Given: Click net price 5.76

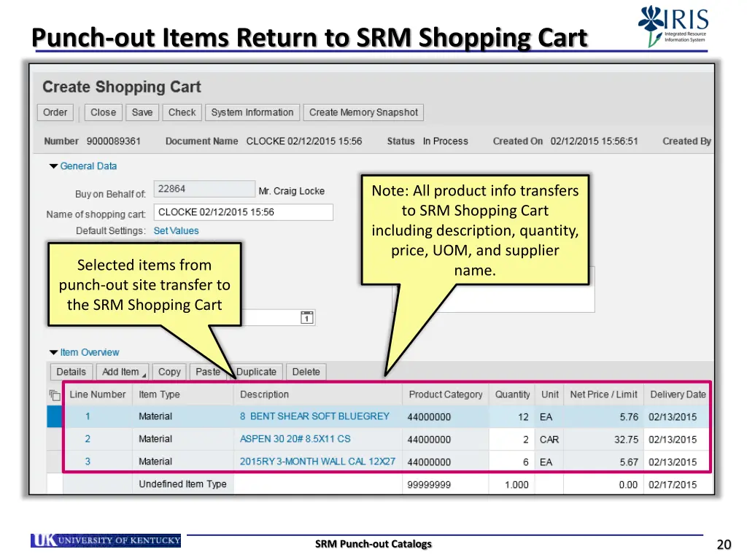Looking at the screenshot, I should (x=629, y=417).
